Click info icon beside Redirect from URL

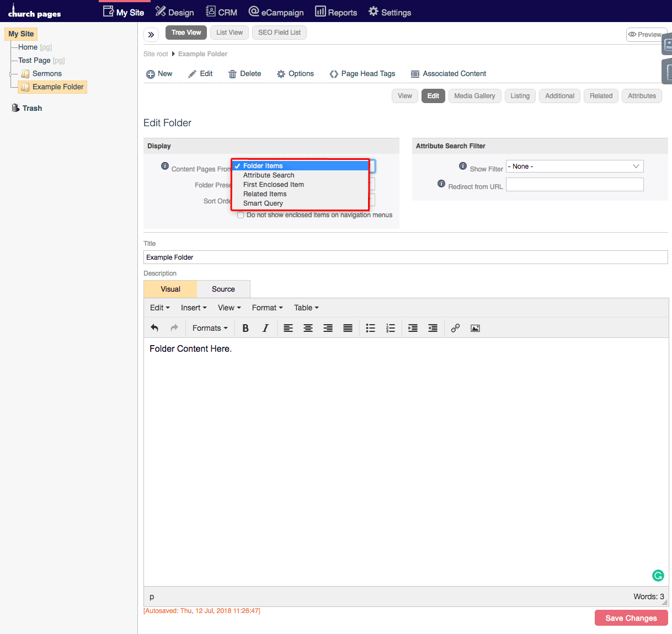[x=441, y=184]
